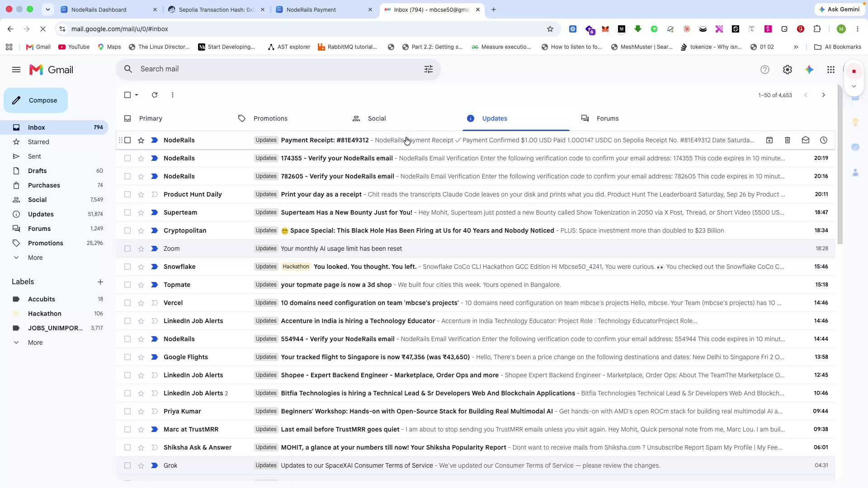This screenshot has width=868, height=488.
Task: Refresh the inbox message list
Action: 155,95
